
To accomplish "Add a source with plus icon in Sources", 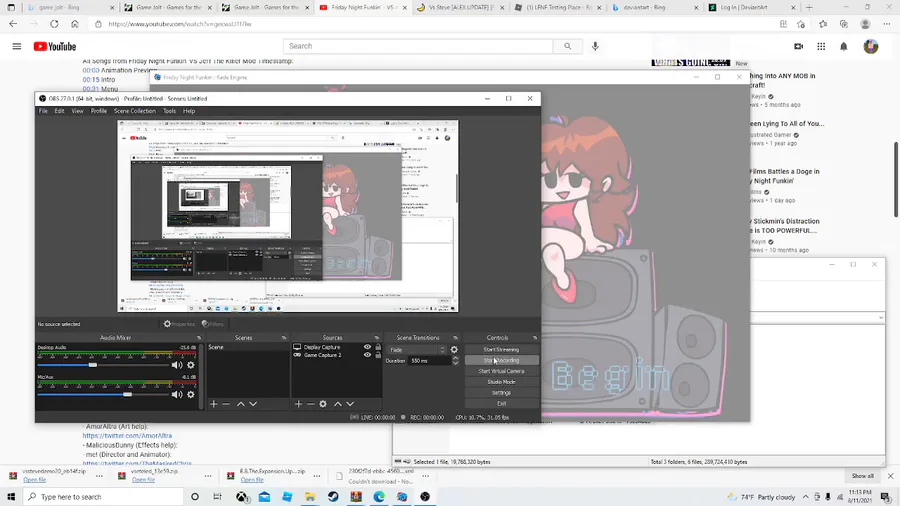I will (x=298, y=404).
